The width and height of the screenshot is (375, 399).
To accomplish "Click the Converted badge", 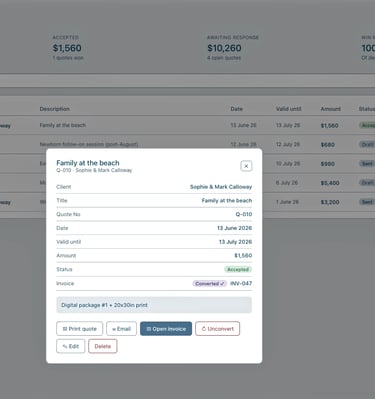I will coord(209,283).
